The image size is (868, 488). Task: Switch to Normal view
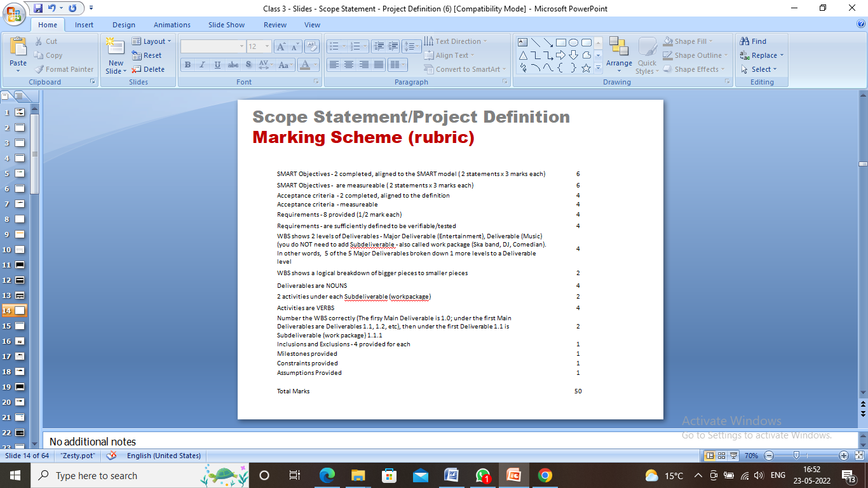coord(710,456)
